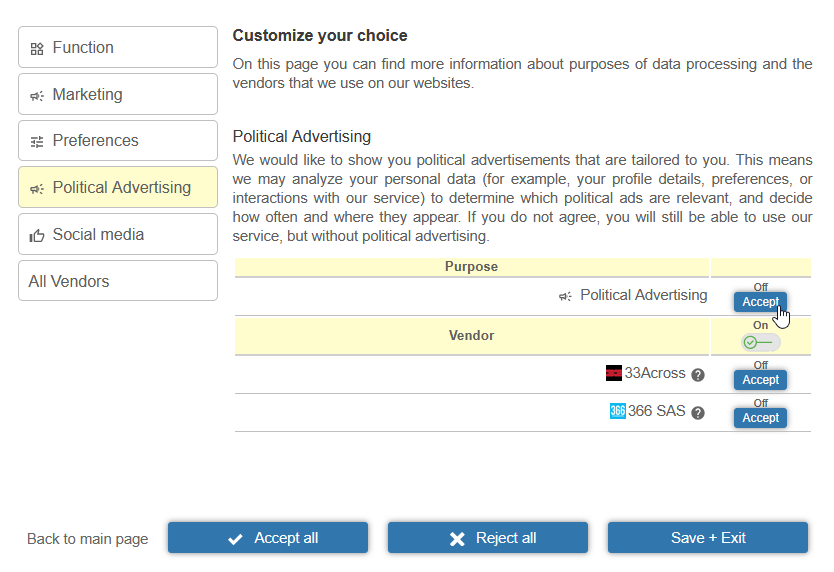Image resolution: width=834 pixels, height=572 pixels.
Task: Click the 33Across vendor logo
Action: [614, 373]
